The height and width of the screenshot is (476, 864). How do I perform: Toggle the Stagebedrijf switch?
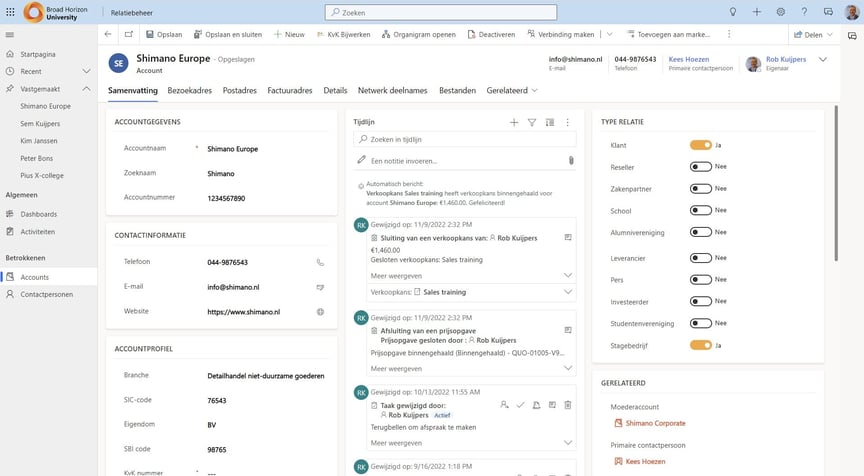pyautogui.click(x=701, y=345)
